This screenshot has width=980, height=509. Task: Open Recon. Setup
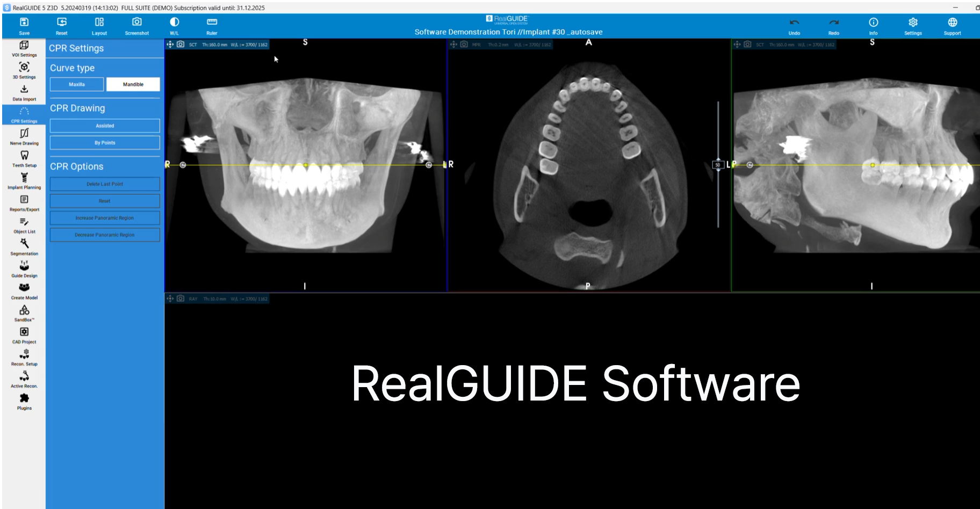click(x=24, y=357)
